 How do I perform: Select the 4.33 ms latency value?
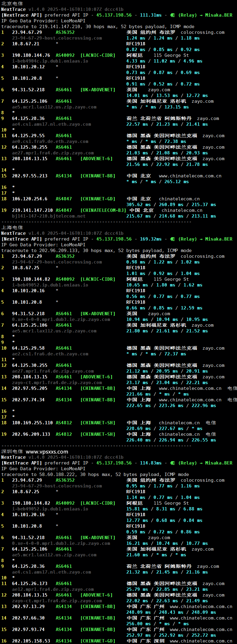(136, 61)
